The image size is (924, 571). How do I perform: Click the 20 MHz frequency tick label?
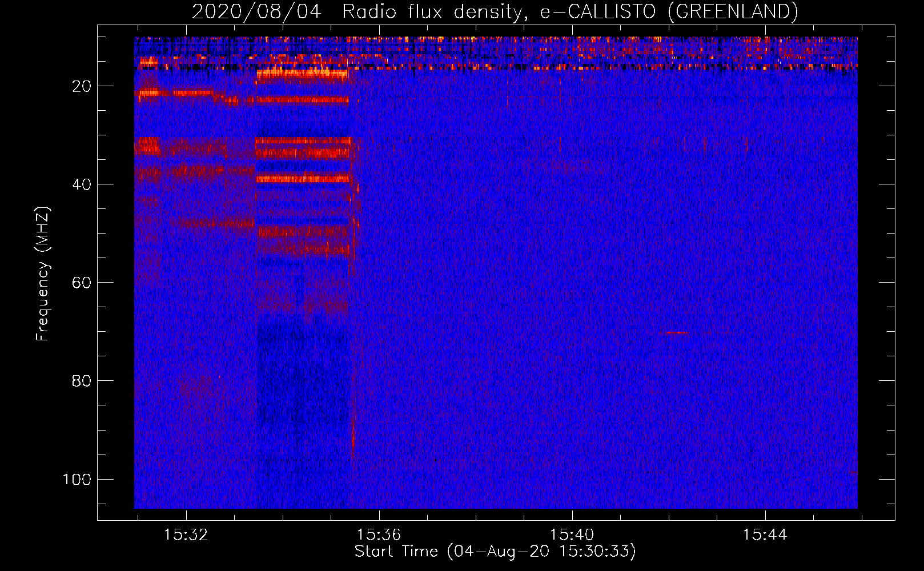(82, 86)
